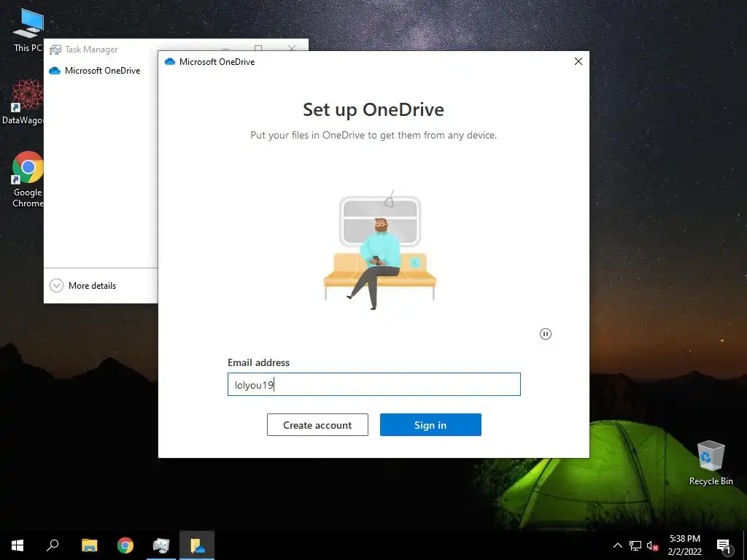Open muted volume tray icon
Image resolution: width=747 pixels, height=560 pixels.
(652, 545)
